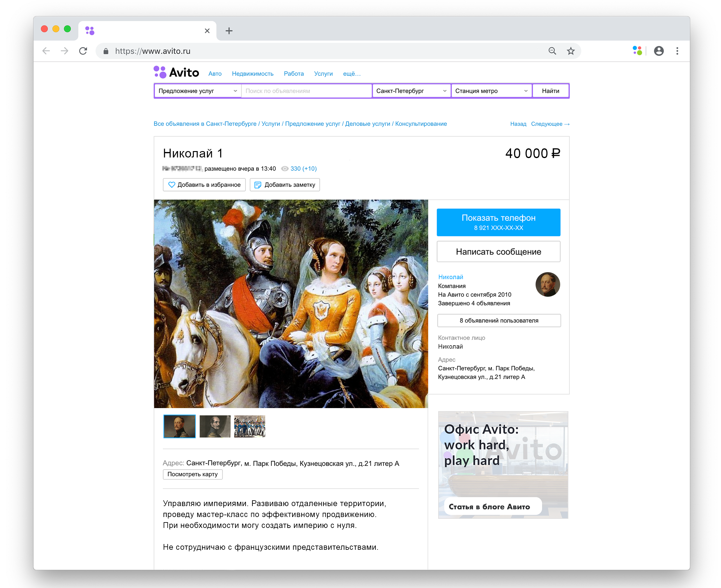Open the browser three-dot menu
Image resolution: width=721 pixels, height=588 pixels.
click(677, 51)
